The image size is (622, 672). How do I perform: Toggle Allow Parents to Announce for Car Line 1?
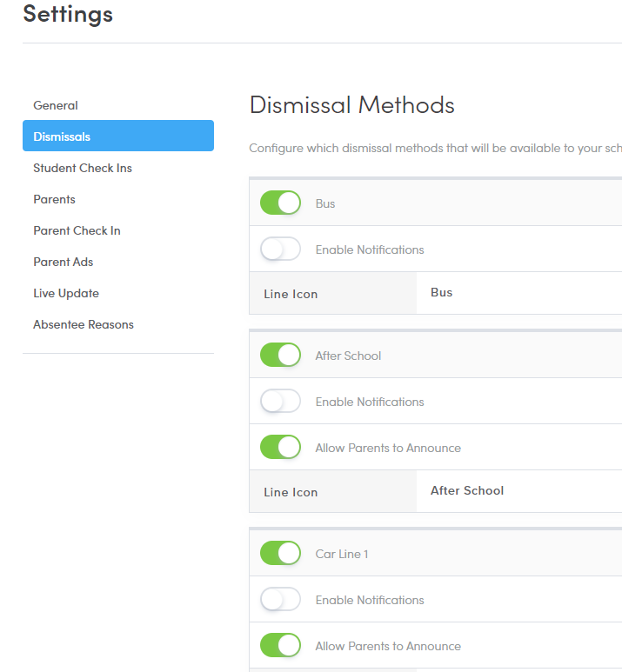point(280,646)
